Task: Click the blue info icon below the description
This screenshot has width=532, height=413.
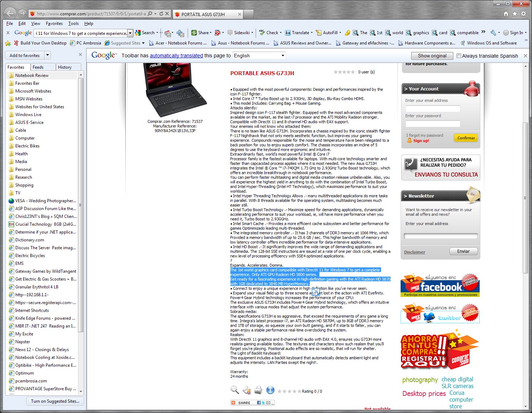Action: [x=270, y=390]
